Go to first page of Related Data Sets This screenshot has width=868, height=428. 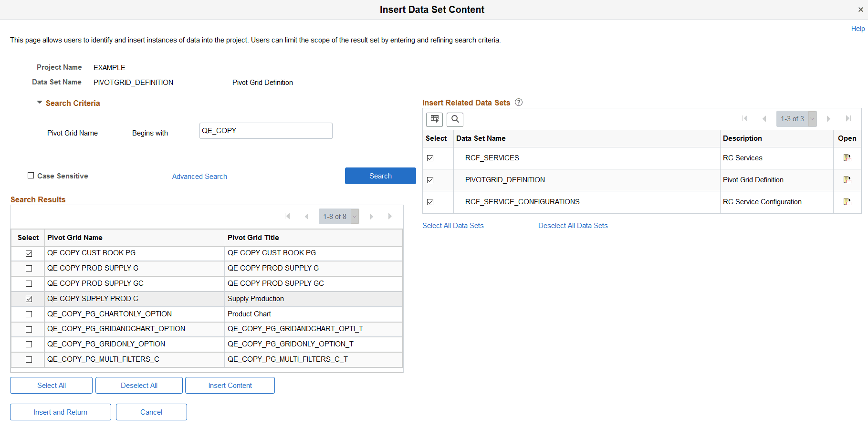(745, 119)
